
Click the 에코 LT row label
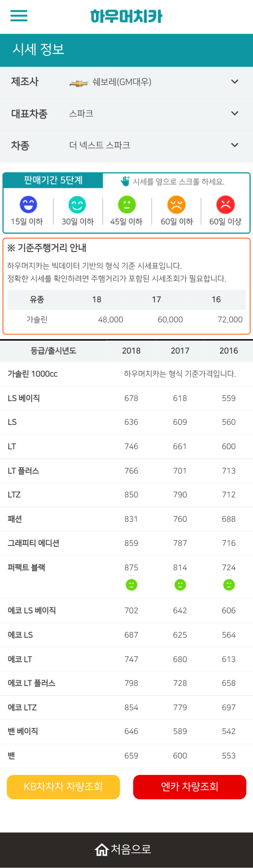coord(20,660)
